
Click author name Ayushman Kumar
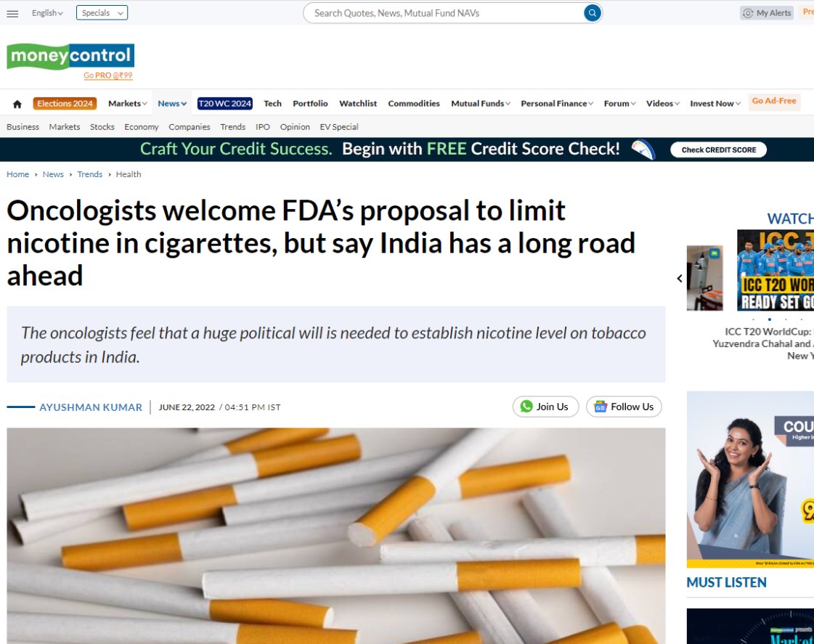[x=90, y=407]
